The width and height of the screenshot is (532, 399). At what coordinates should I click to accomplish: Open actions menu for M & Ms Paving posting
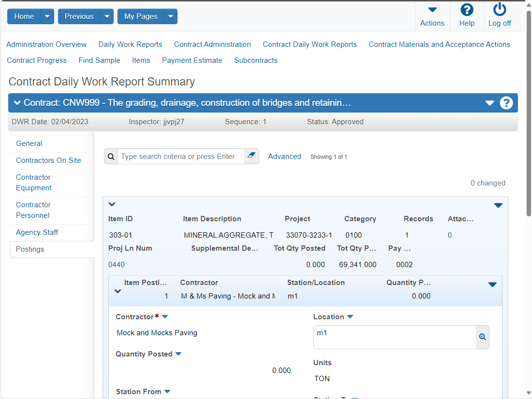pyautogui.click(x=492, y=285)
